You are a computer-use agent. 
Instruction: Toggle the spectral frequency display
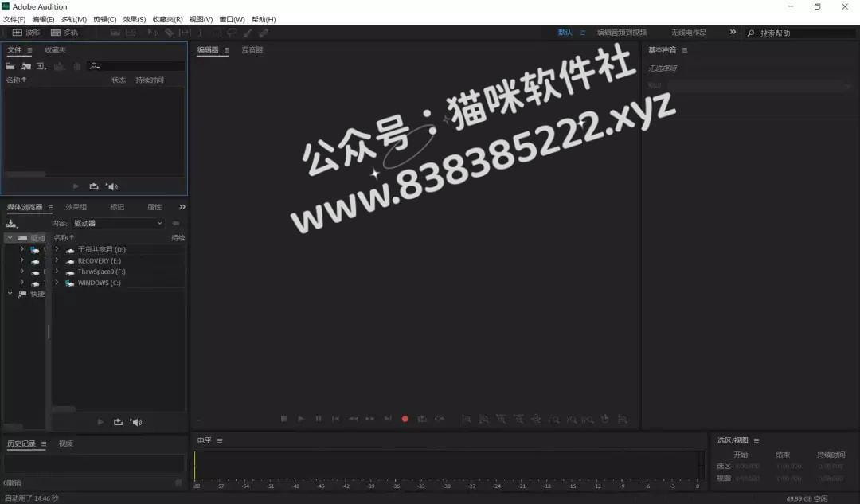pyautogui.click(x=115, y=33)
